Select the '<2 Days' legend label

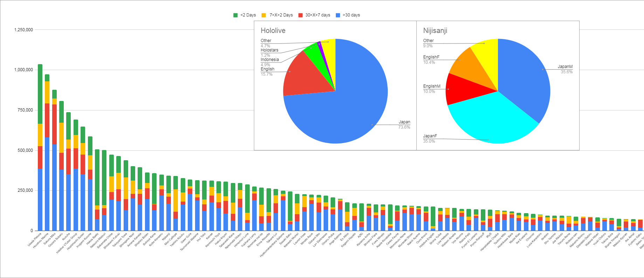tap(248, 15)
